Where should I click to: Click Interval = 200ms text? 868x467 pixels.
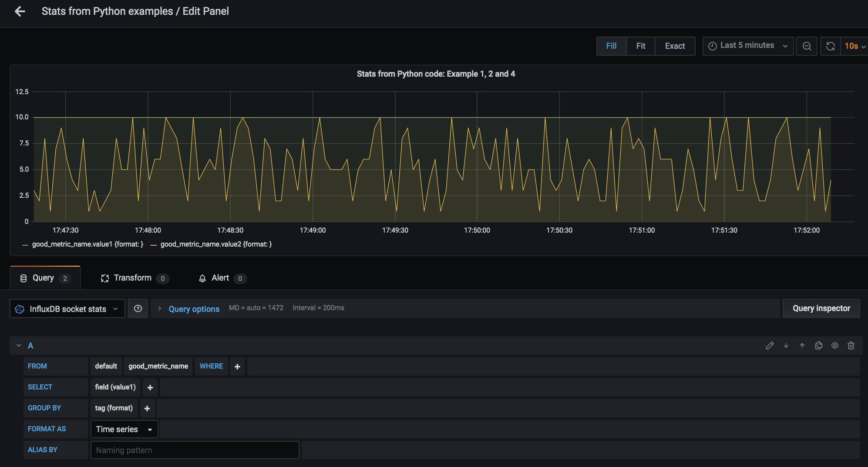[318, 308]
